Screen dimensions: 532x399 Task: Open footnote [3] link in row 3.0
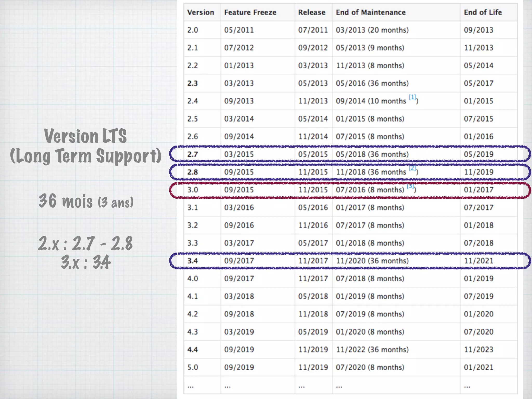410,186
